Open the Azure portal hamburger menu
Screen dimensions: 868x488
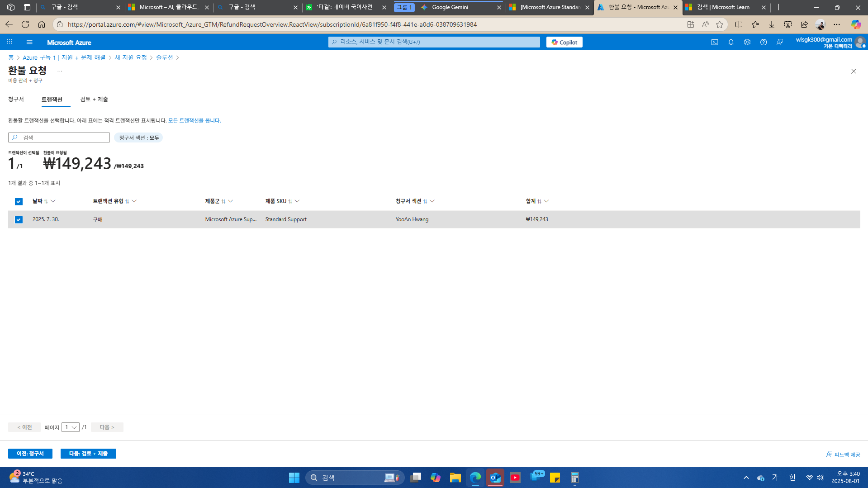pyautogui.click(x=29, y=42)
